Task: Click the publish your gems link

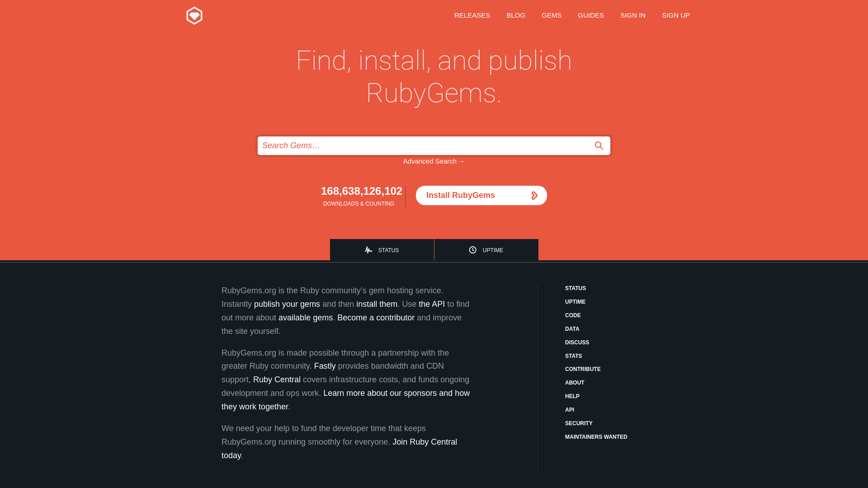Action: [287, 304]
